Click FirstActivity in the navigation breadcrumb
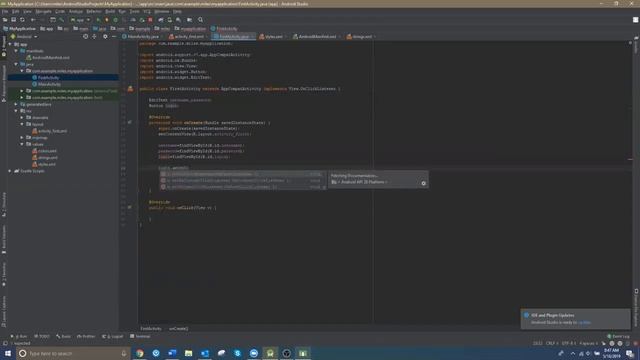Image resolution: width=640 pixels, height=360 pixels. (224, 29)
